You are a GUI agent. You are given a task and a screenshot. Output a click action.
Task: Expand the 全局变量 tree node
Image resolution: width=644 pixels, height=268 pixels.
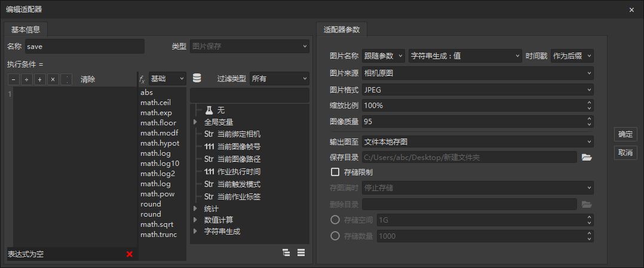(196, 122)
